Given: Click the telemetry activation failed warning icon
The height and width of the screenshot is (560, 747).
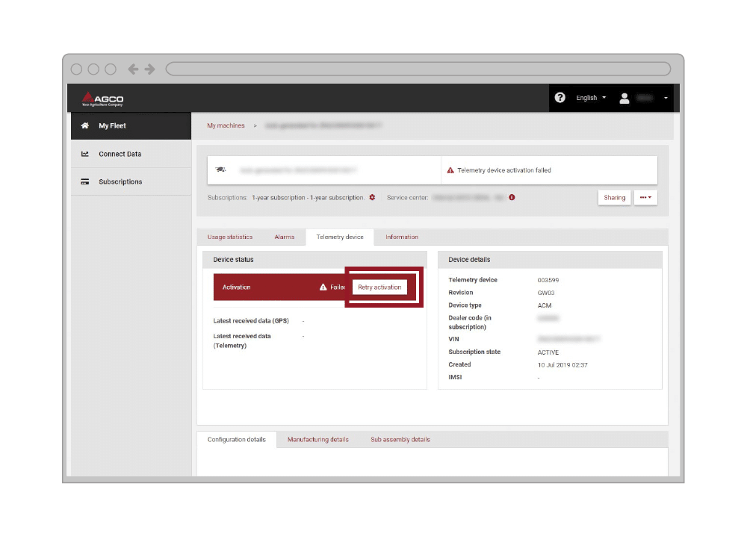Looking at the screenshot, I should pos(450,170).
